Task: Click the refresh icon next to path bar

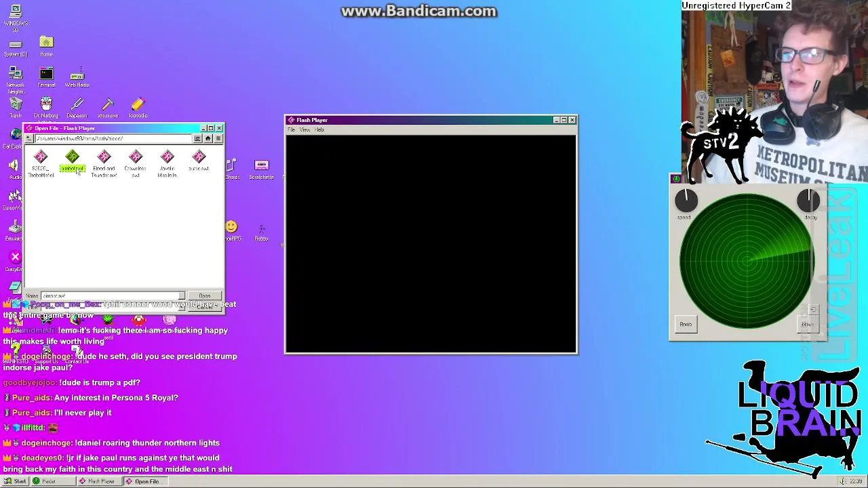Action: pyautogui.click(x=197, y=139)
